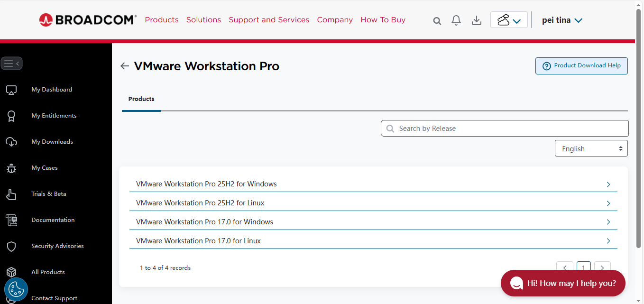Open the English language selector
Viewport: 644px width, 304px height.
tap(591, 148)
